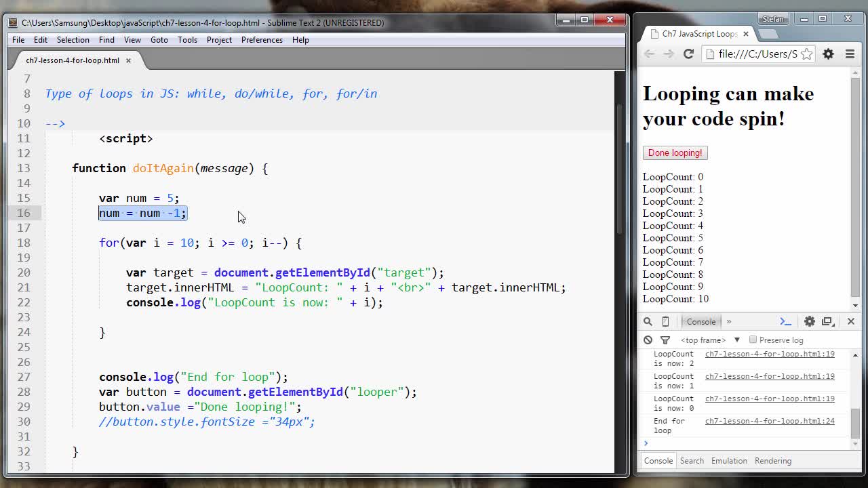The width and height of the screenshot is (868, 488).
Task: Toggle the DevTools console drawer icon
Action: pyautogui.click(x=785, y=321)
